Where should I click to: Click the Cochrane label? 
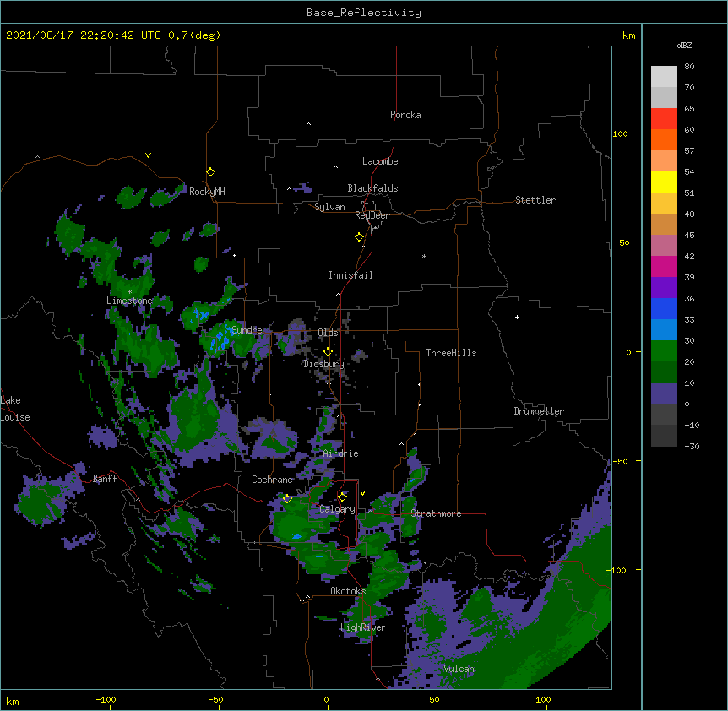272,480
